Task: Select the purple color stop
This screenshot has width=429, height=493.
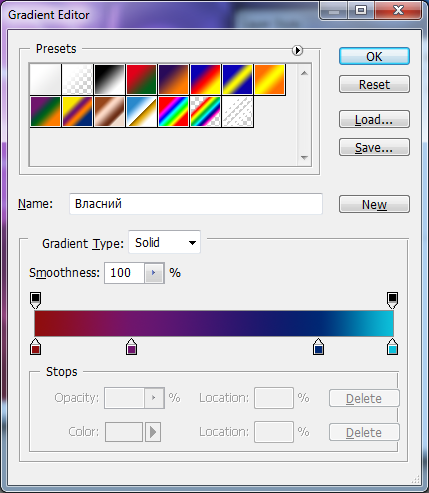Action: click(132, 346)
